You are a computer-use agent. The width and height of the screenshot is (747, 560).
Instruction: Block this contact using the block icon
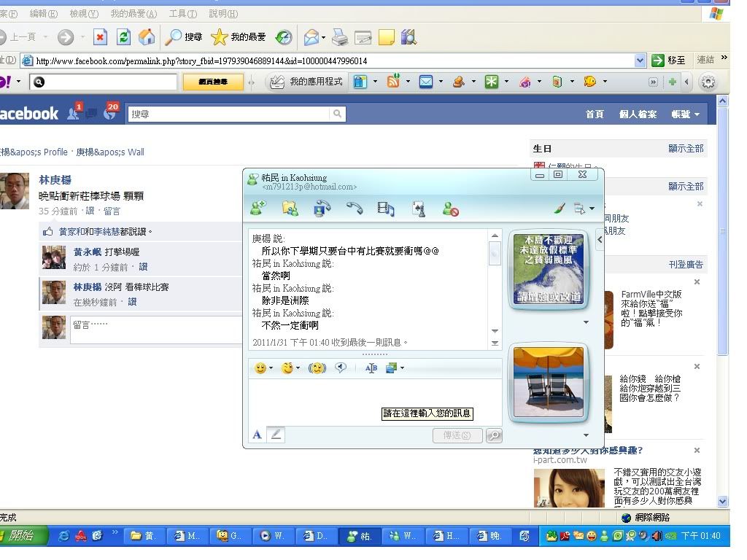pos(451,209)
